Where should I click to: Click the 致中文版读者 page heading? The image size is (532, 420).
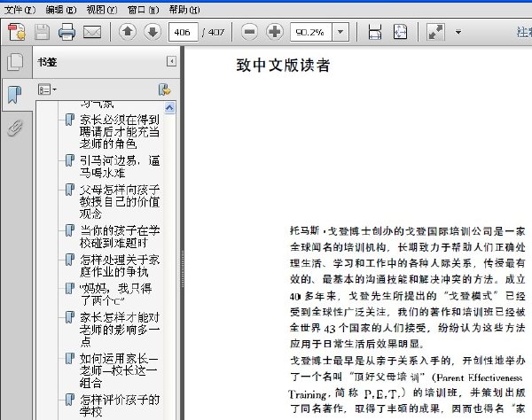(283, 65)
